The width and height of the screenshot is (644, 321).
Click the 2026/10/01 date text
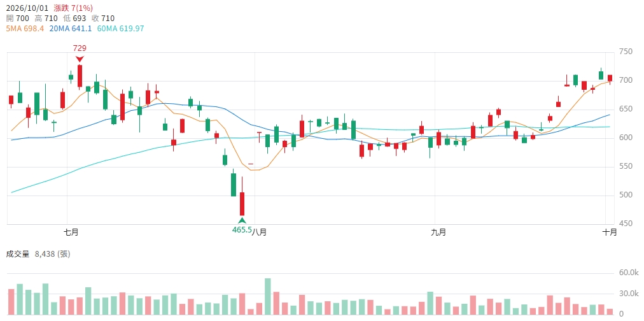tap(27, 8)
